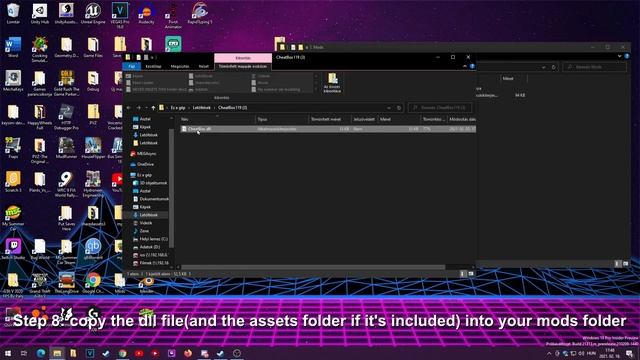Go forward with the navigation forward arrow
The height and width of the screenshot is (360, 640).
pos(138,108)
